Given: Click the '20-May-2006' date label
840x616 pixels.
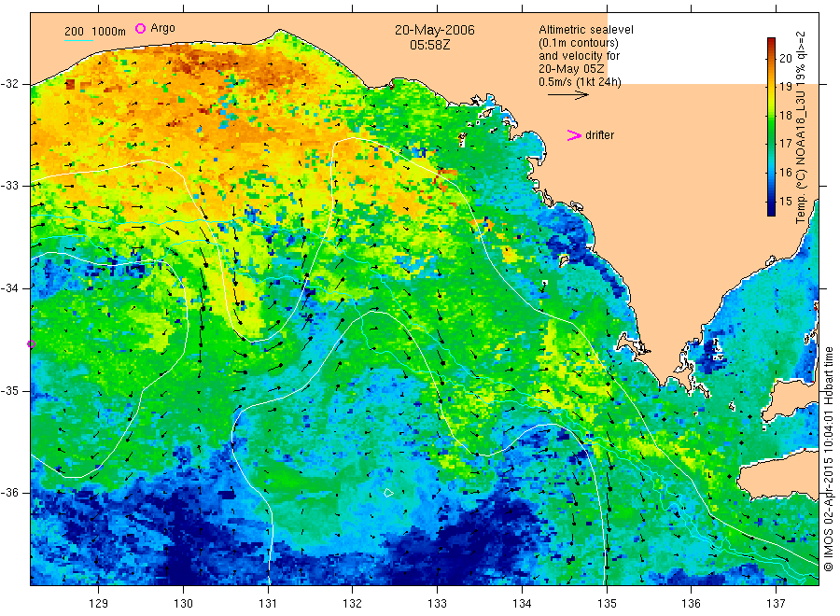Looking at the screenshot, I should tap(434, 30).
